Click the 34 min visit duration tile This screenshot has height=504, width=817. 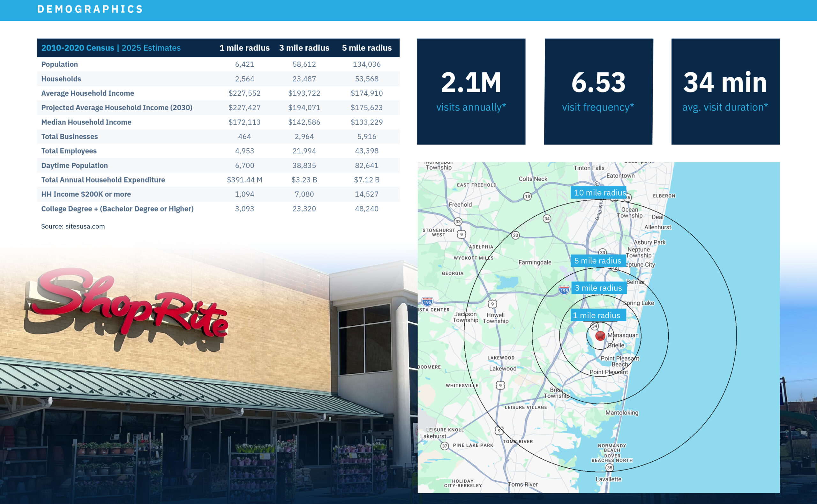point(725,92)
